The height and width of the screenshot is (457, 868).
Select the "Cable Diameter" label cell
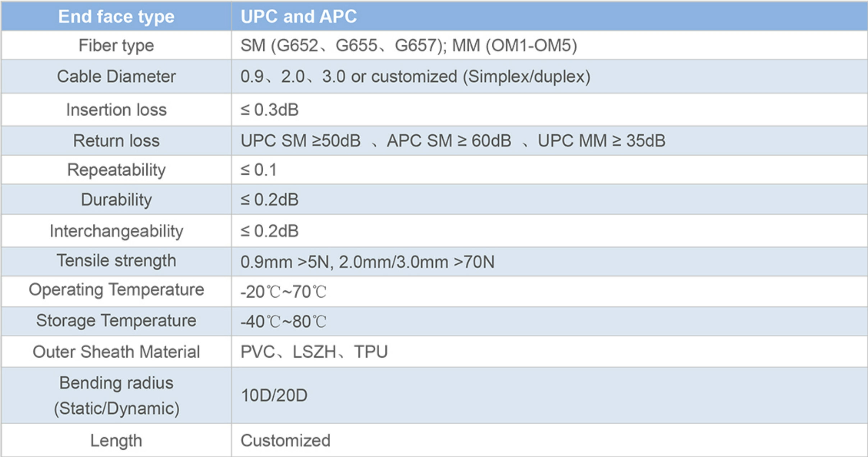[116, 77]
